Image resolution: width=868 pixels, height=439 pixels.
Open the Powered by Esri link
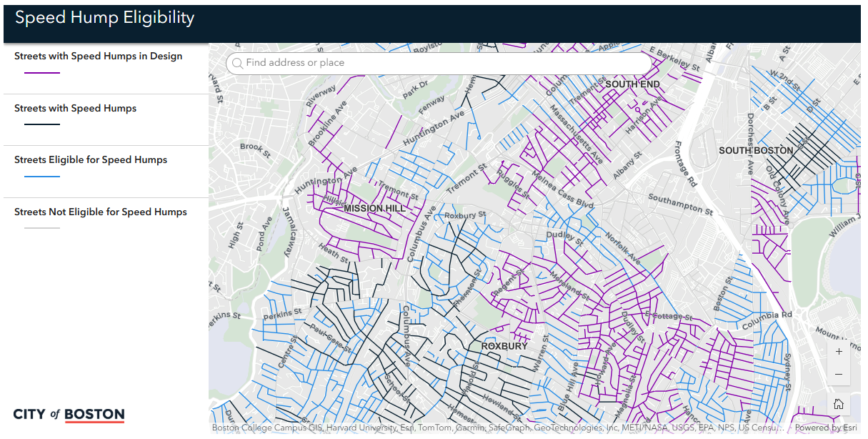[827, 428]
